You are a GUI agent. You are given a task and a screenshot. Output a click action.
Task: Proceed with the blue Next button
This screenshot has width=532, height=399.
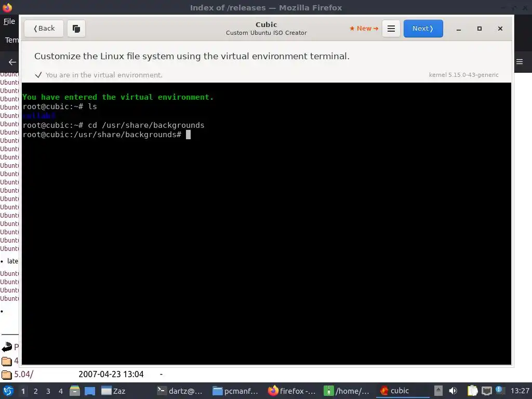(423, 29)
